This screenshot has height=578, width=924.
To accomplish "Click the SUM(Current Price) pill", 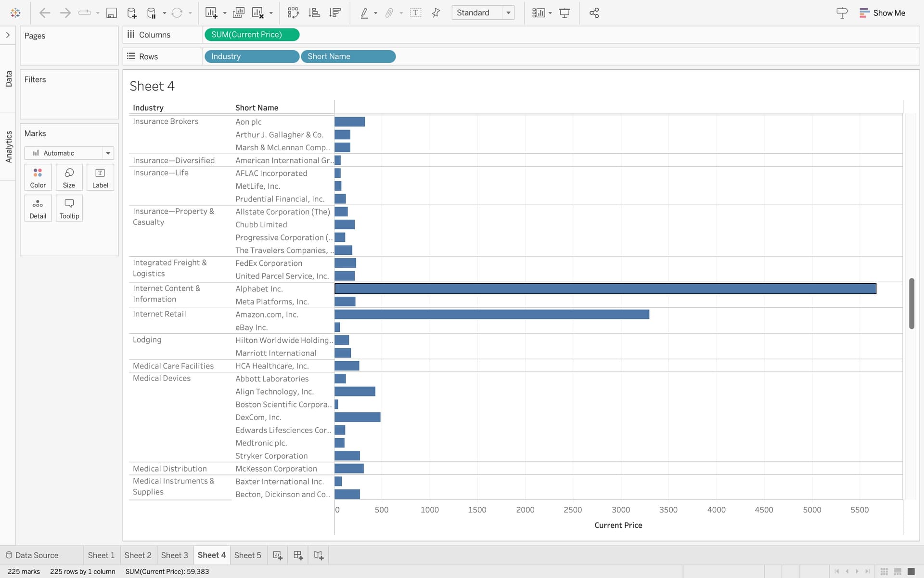I will coord(251,35).
